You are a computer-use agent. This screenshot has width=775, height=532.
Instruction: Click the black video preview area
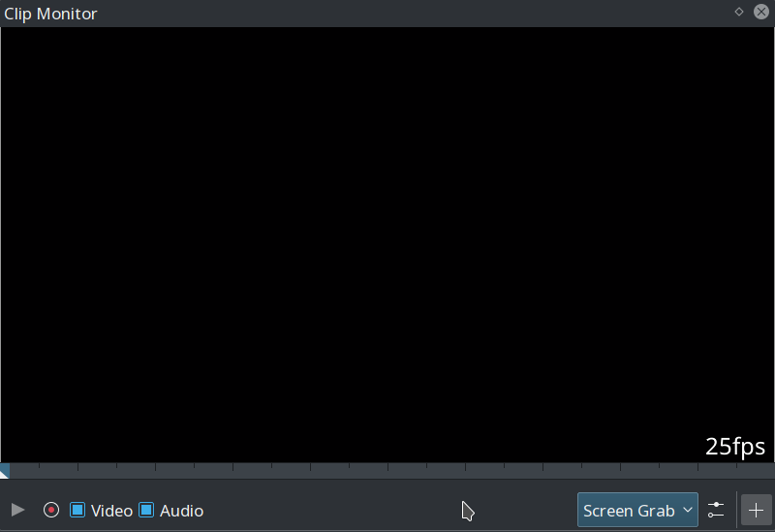387,242
